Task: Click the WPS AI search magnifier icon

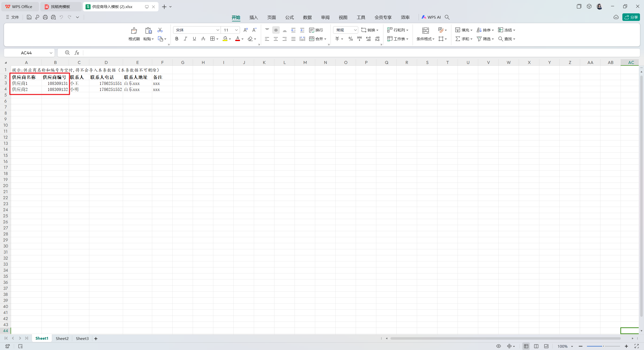Action: click(x=447, y=17)
